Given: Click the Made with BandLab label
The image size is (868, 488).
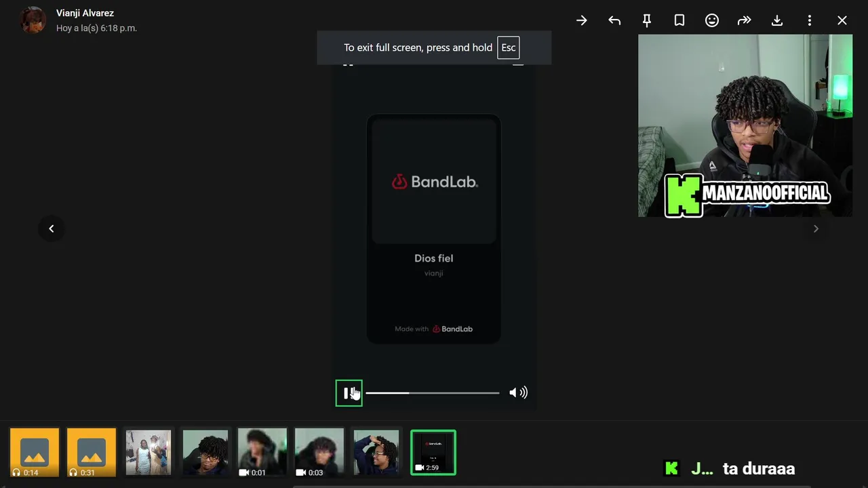Looking at the screenshot, I should click(434, 329).
